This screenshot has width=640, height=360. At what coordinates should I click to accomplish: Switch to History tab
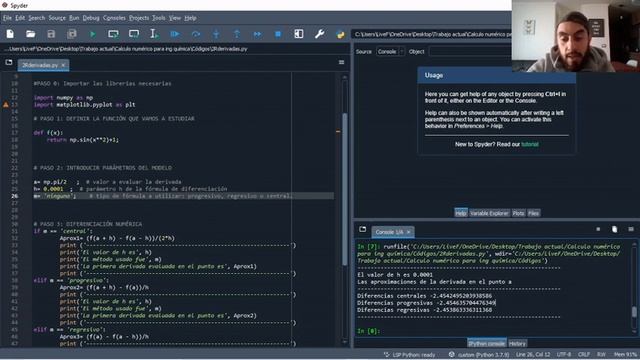click(x=518, y=343)
